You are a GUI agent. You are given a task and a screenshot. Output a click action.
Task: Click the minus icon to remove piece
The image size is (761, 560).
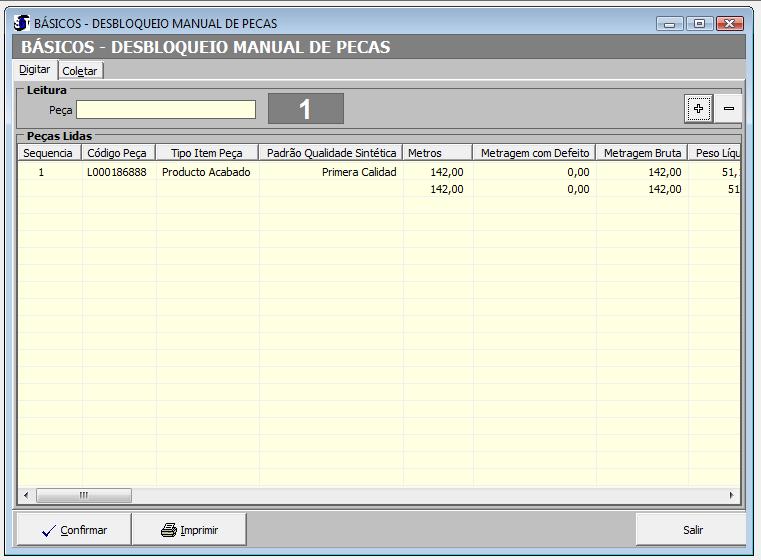point(729,109)
